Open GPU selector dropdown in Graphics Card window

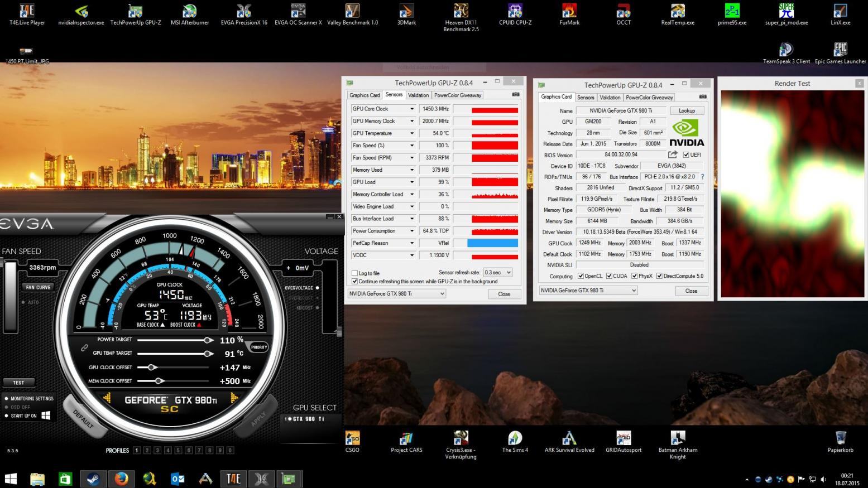[588, 291]
